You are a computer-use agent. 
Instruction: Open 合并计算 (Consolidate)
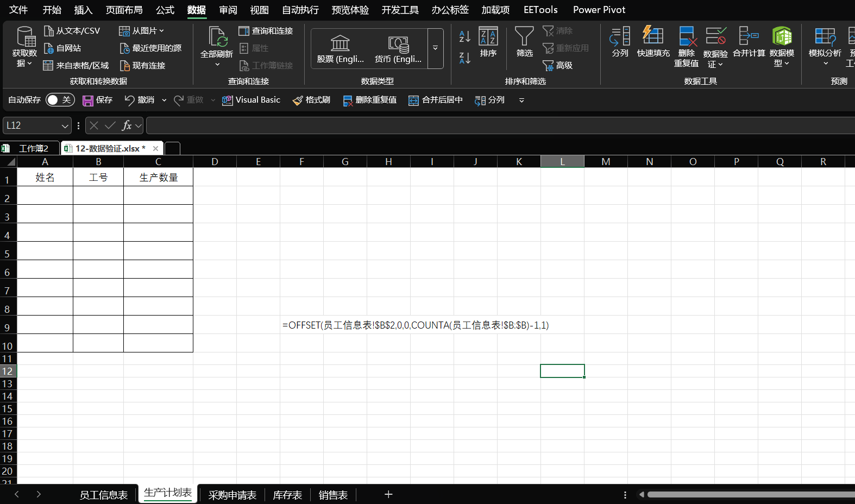pos(749,42)
